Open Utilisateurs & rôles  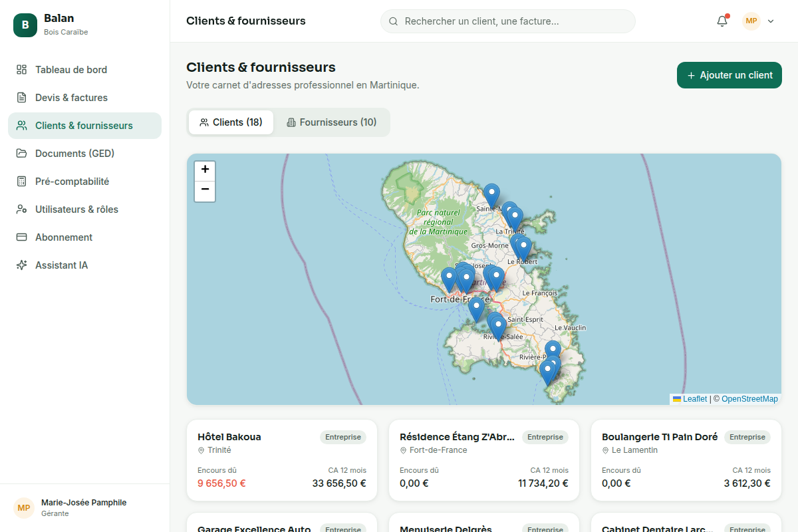(x=84, y=209)
